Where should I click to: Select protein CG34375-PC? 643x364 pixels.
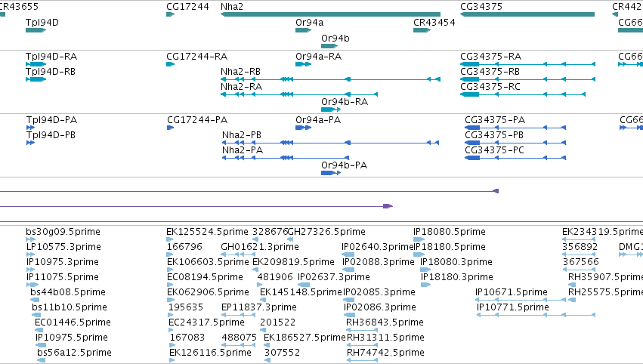click(x=494, y=150)
